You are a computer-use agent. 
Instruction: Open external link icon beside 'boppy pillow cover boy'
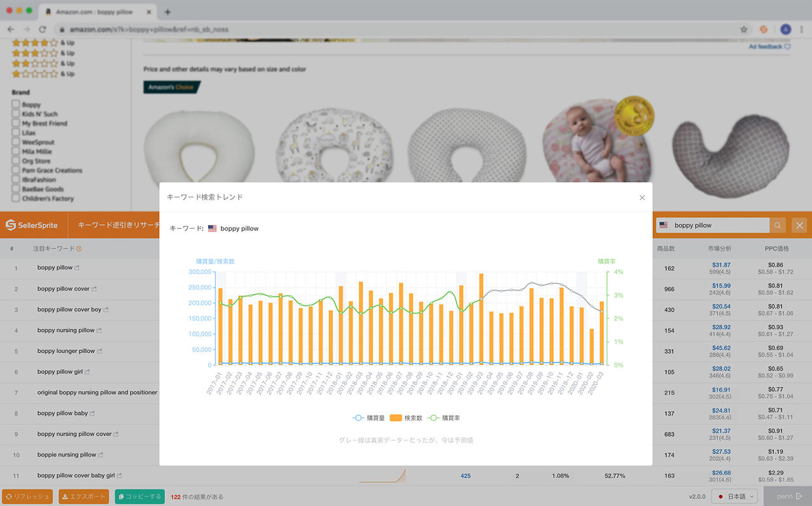coord(106,310)
